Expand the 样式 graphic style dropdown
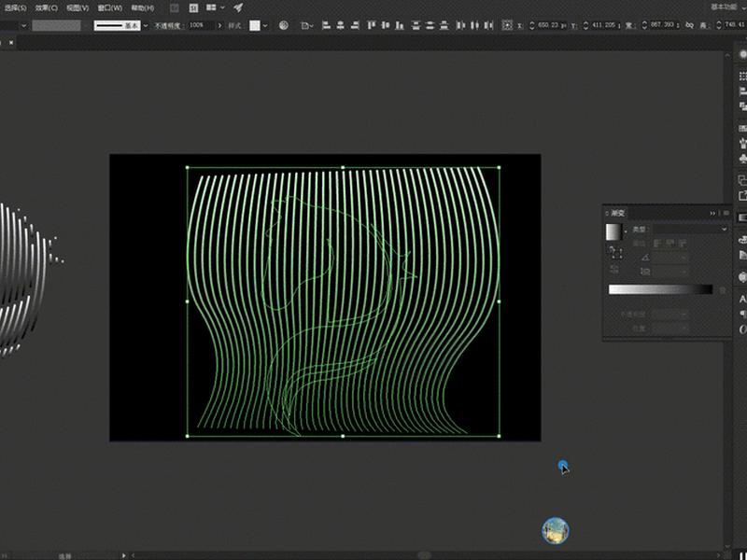The height and width of the screenshot is (560, 747). click(265, 26)
